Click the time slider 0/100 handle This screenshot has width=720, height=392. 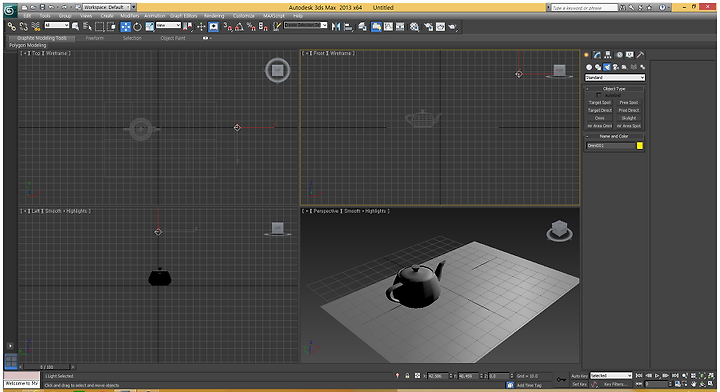[47, 367]
